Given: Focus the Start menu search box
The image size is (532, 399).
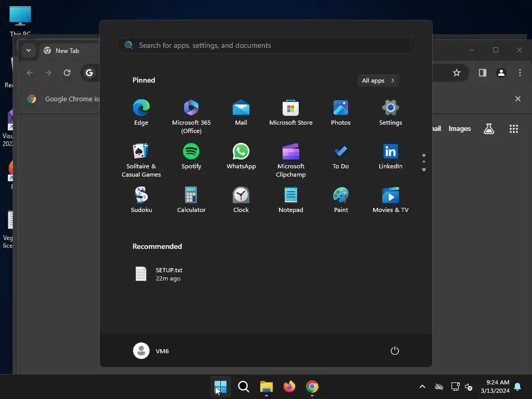Looking at the screenshot, I should pos(265,45).
